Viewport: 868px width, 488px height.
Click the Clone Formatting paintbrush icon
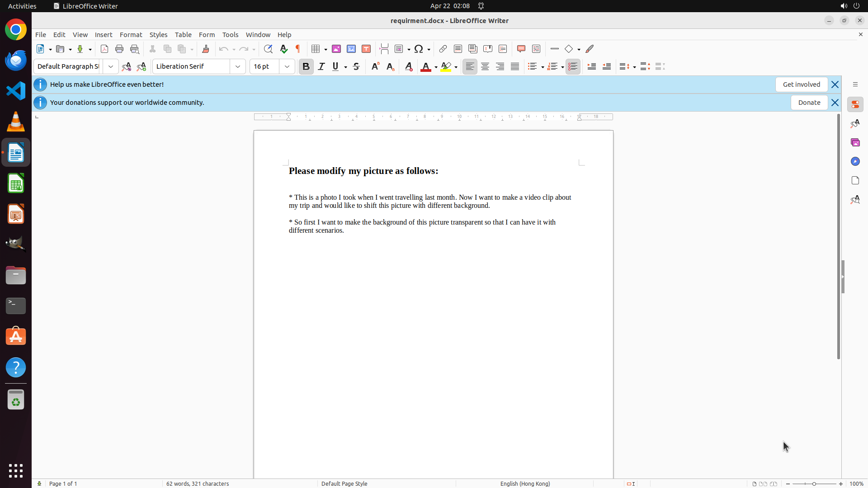coord(206,49)
